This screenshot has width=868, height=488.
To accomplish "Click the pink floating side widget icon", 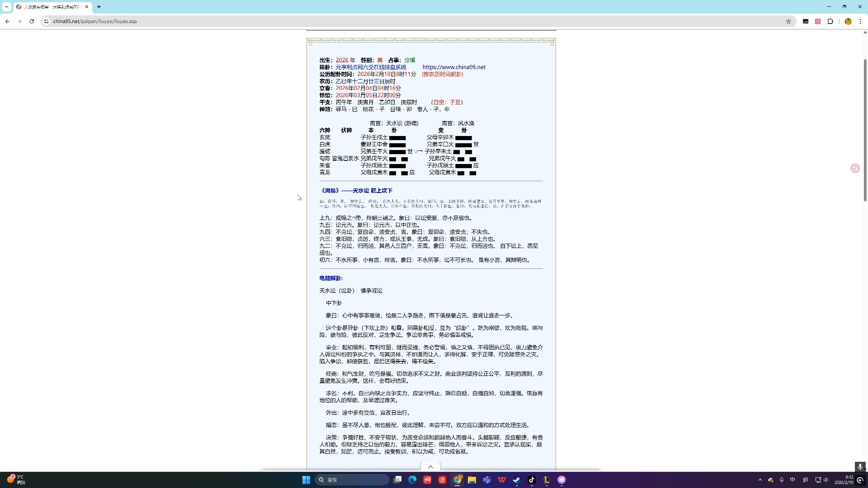I will point(855,168).
